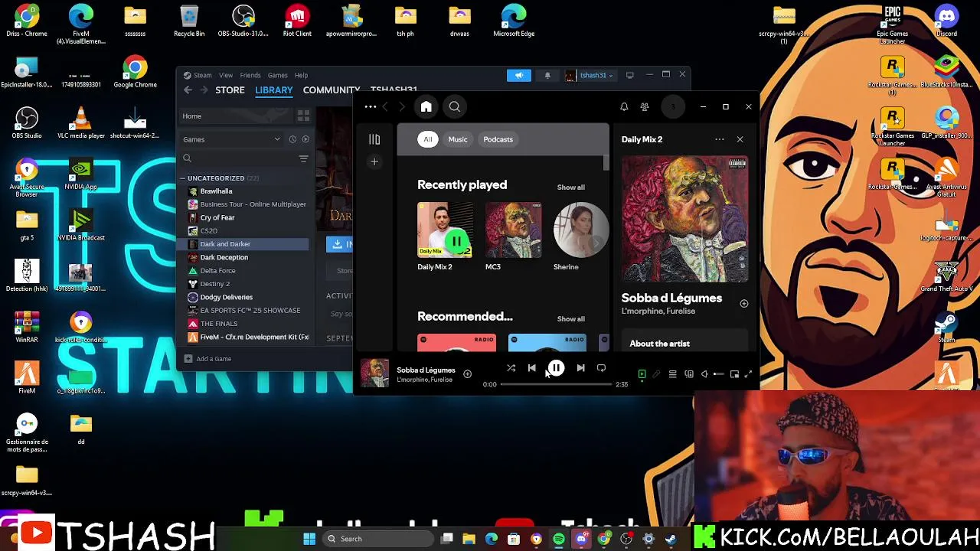Open connect to a device icon

coord(688,374)
